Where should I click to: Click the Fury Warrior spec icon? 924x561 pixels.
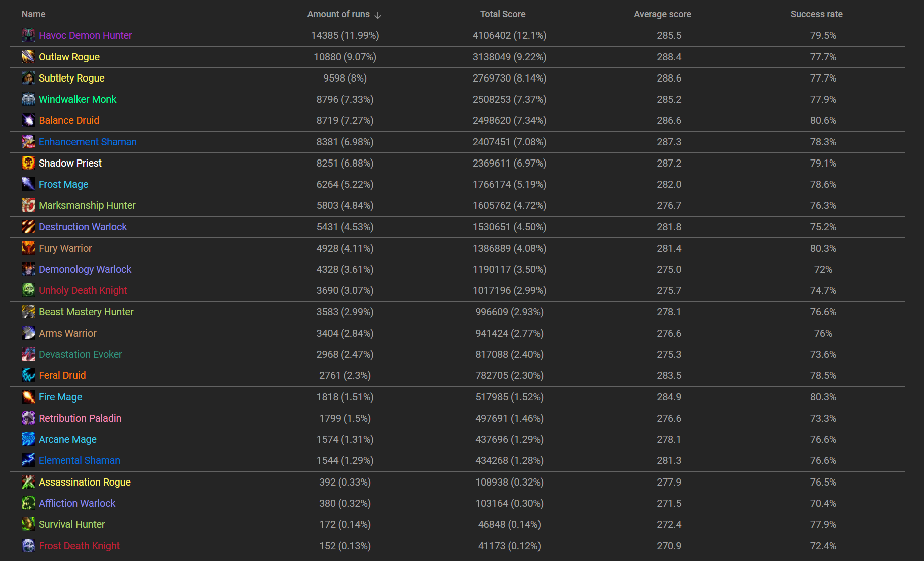click(28, 248)
